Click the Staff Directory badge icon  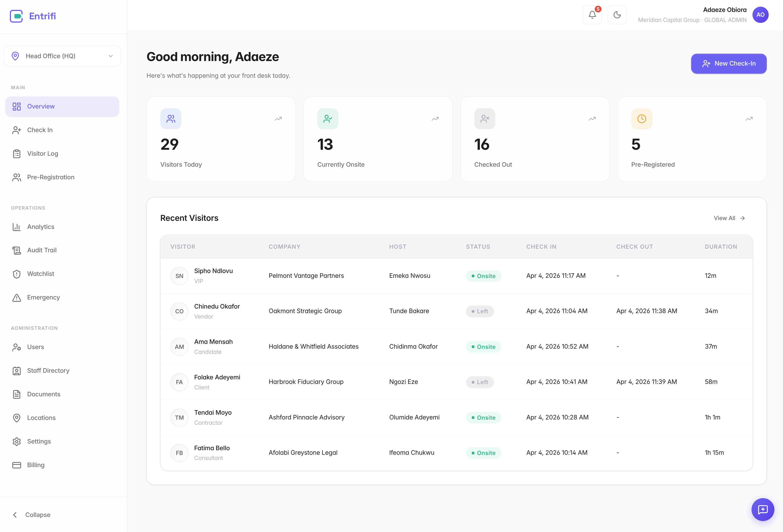coord(16,371)
